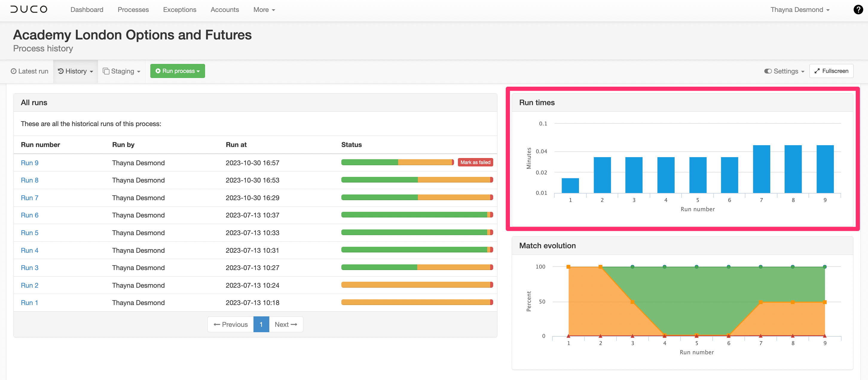868x380 pixels.
Task: Click the bar for run 9 in Run times
Action: [x=825, y=169]
